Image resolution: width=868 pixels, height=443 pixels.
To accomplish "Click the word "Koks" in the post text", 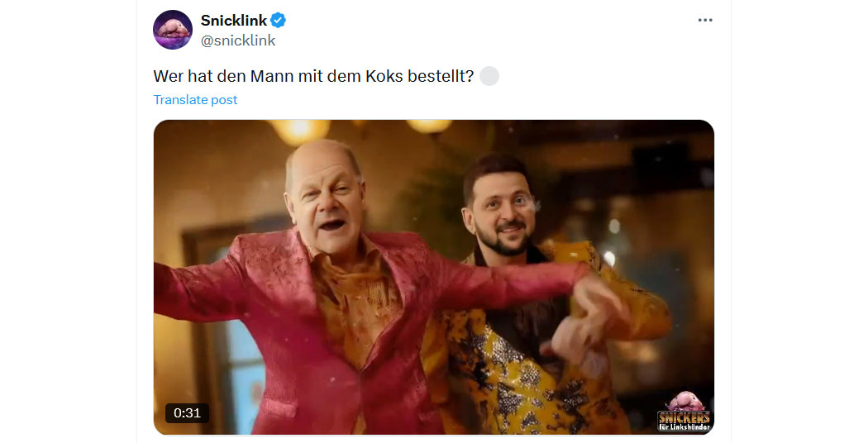I will pyautogui.click(x=384, y=76).
